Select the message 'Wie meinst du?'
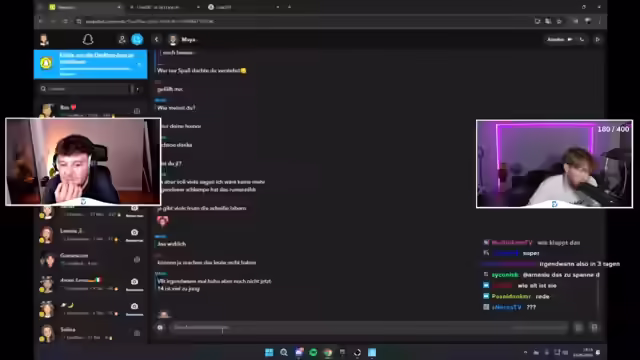Image resolution: width=640 pixels, height=360 pixels. 176,108
